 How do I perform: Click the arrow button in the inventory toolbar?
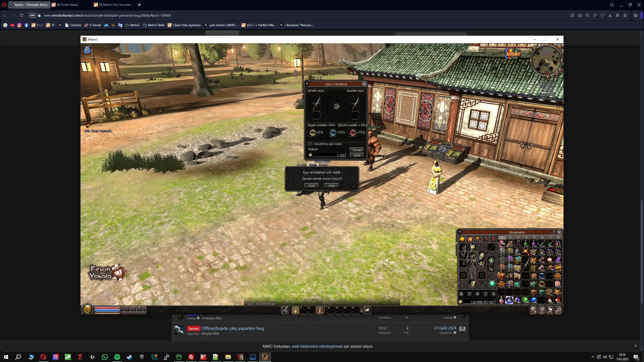coord(477,294)
